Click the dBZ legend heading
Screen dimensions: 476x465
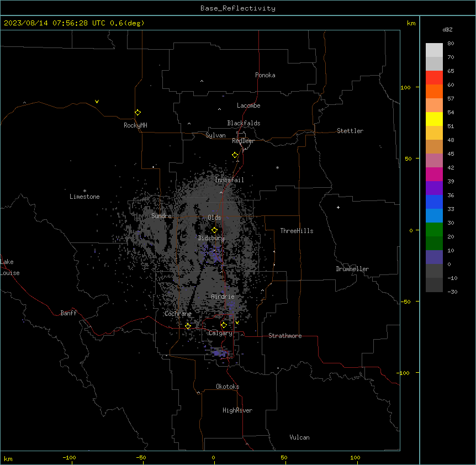(447, 29)
